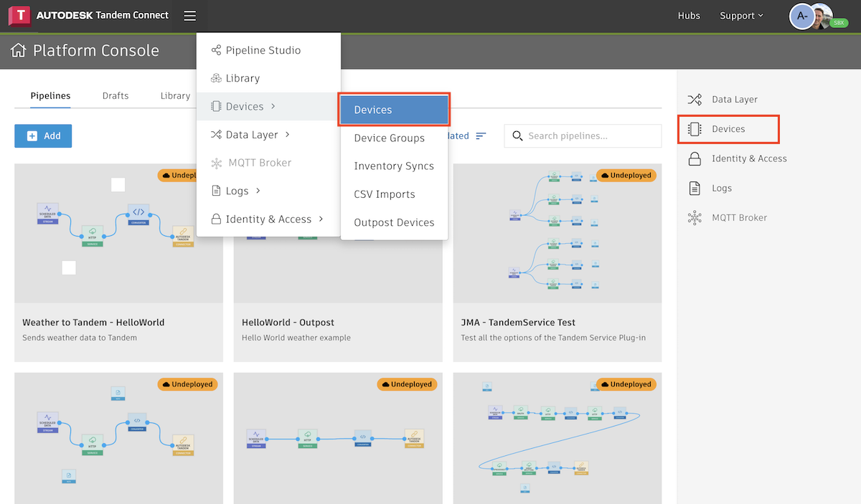Viewport: 861px width, 504px height.
Task: Click the Identity & Access lock icon in menu
Action: 216,219
